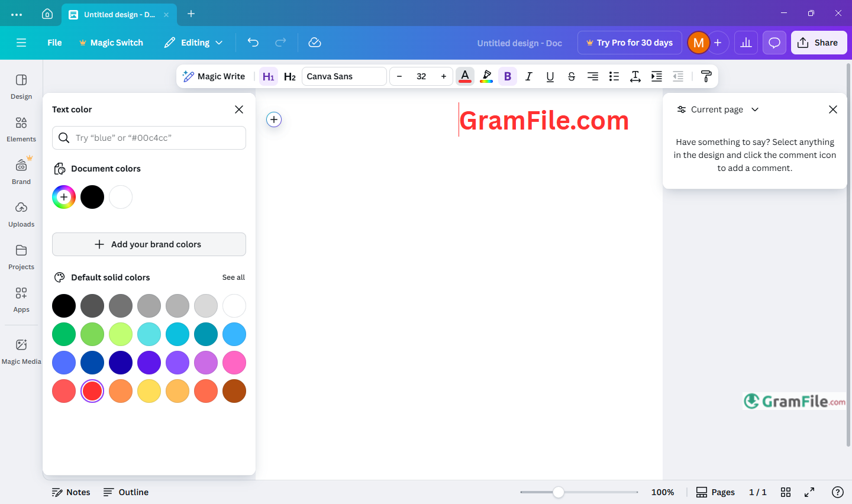Add a new custom document color
Screen dimensions: 852x504
64,197
